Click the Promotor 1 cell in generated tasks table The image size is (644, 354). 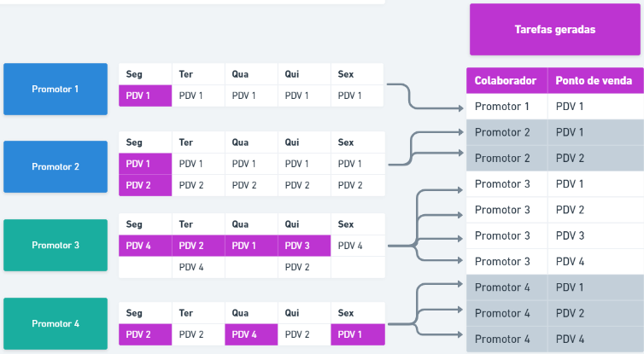[506, 107]
